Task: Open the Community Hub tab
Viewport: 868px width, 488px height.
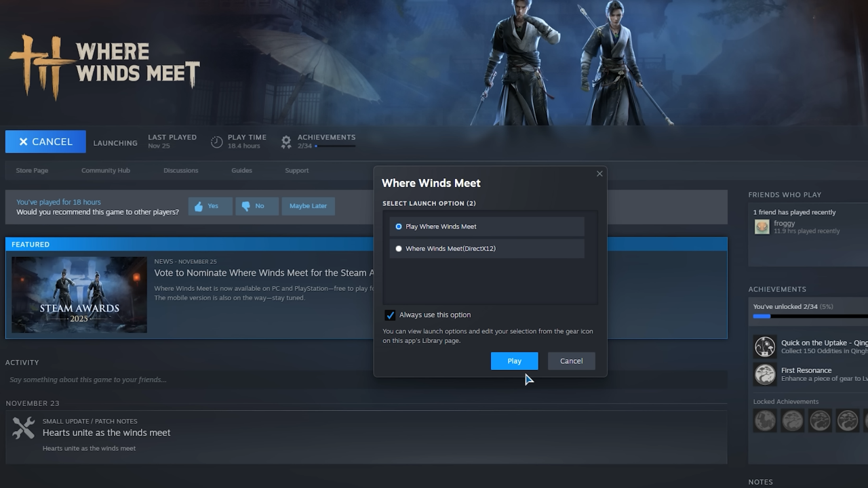Action: (106, 171)
